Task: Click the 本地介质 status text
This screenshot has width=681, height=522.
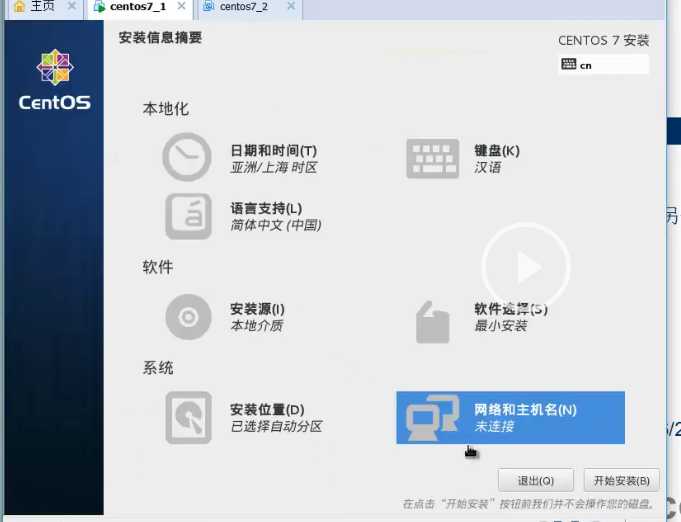Action: click(x=257, y=326)
